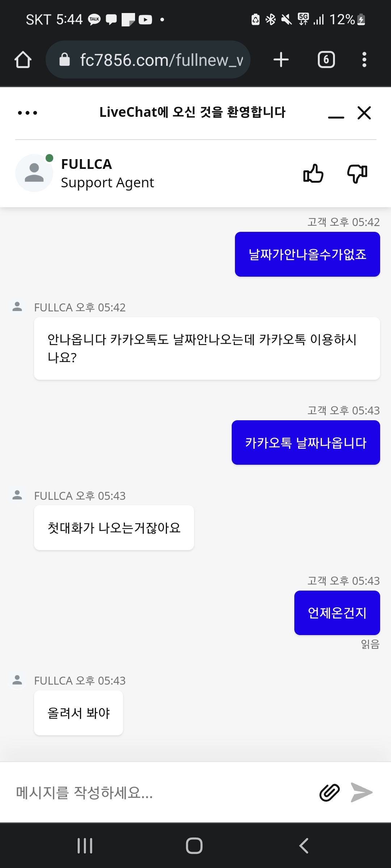Open a new browser tab with plus
Image resolution: width=391 pixels, height=868 pixels.
(281, 60)
